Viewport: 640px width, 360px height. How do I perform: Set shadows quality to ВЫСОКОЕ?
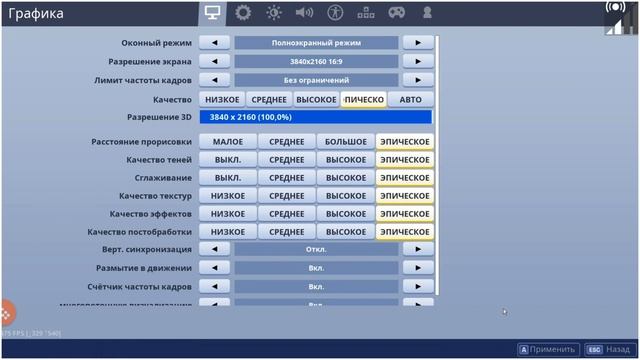346,160
